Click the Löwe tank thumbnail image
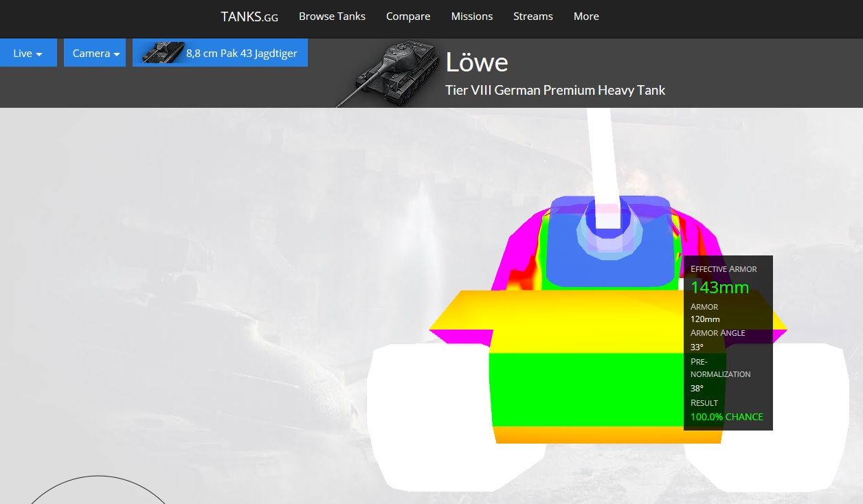Viewport: 863px width, 504px height. [387, 73]
